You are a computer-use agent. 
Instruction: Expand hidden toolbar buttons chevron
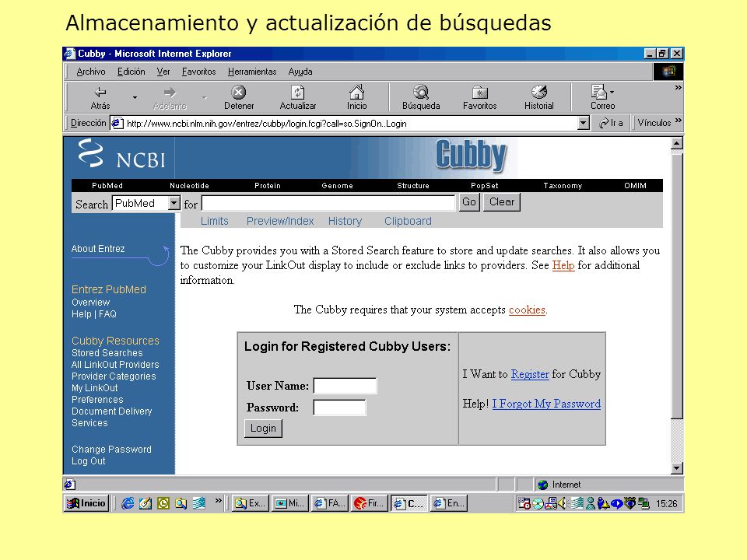pyautogui.click(x=679, y=88)
